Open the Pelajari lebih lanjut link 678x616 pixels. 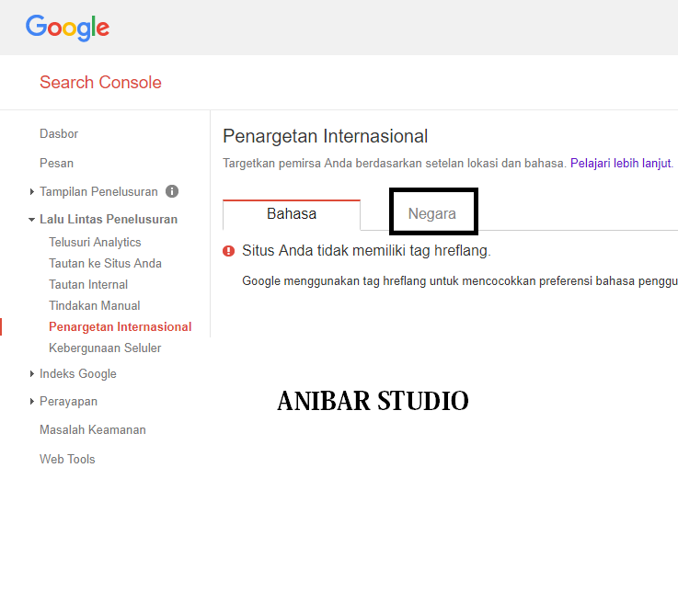[x=621, y=164]
